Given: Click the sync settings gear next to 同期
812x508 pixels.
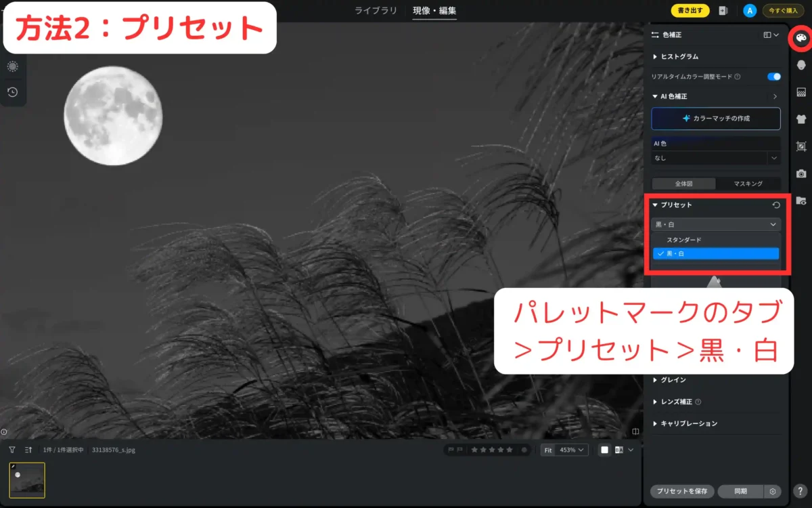Looking at the screenshot, I should [773, 492].
